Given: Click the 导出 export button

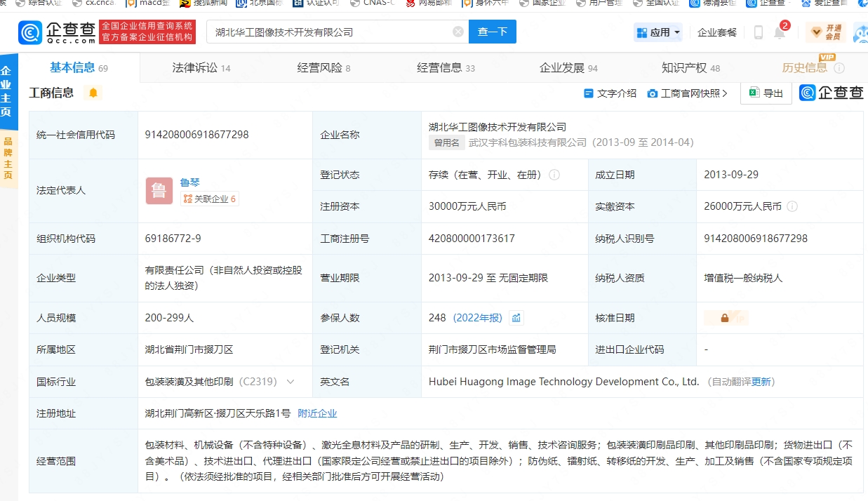Looking at the screenshot, I should (x=766, y=93).
